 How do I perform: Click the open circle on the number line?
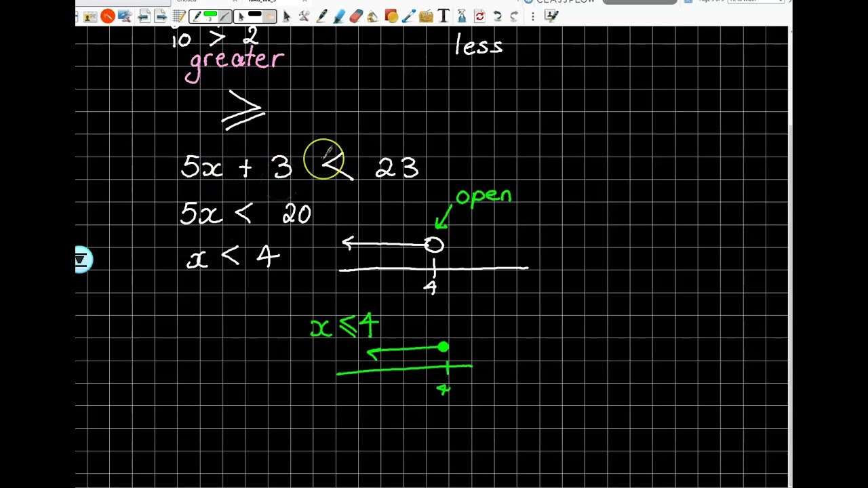[434, 245]
